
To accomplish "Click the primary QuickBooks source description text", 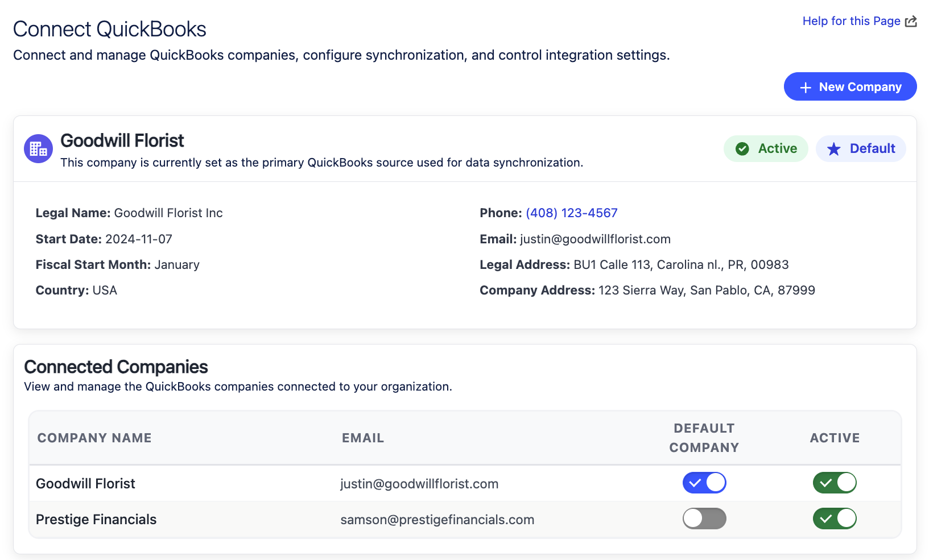I will coord(322,163).
